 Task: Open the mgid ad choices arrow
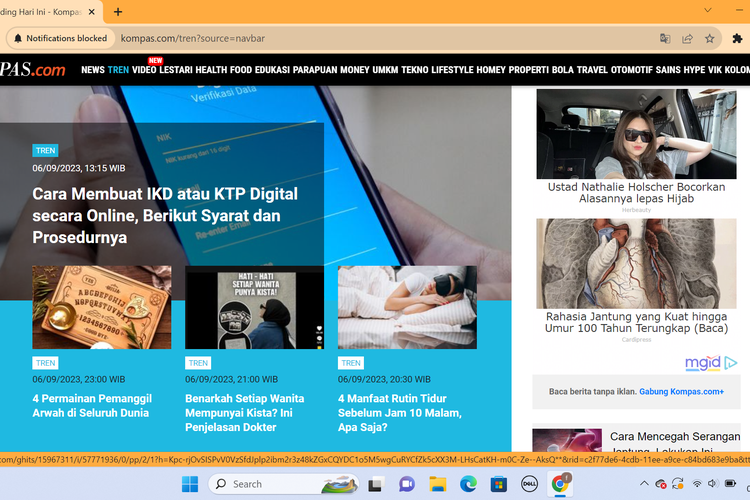(731, 363)
